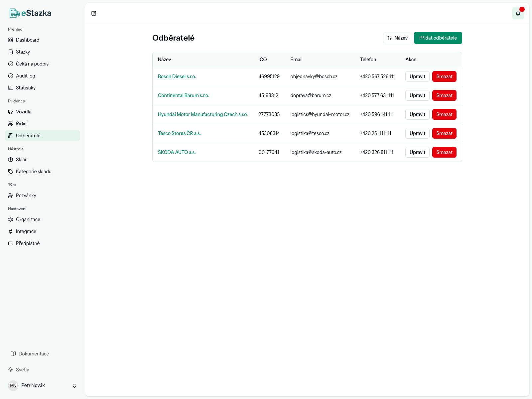This screenshot has height=399, width=532.
Task: Delete ŠKODA AUTO a.s. customer
Action: (x=444, y=152)
